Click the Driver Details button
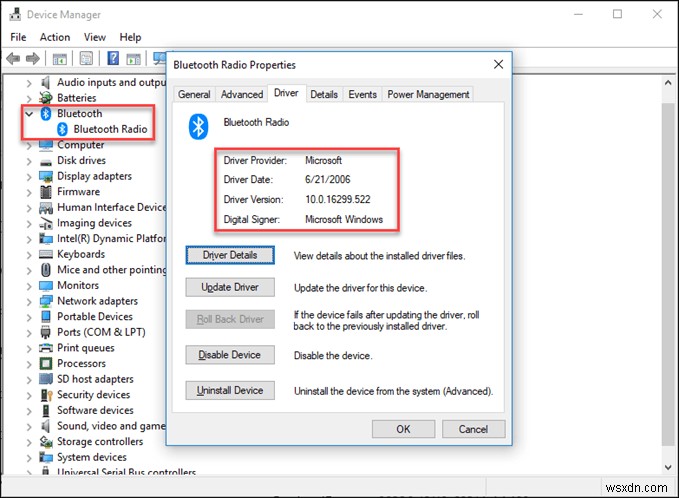 point(230,255)
